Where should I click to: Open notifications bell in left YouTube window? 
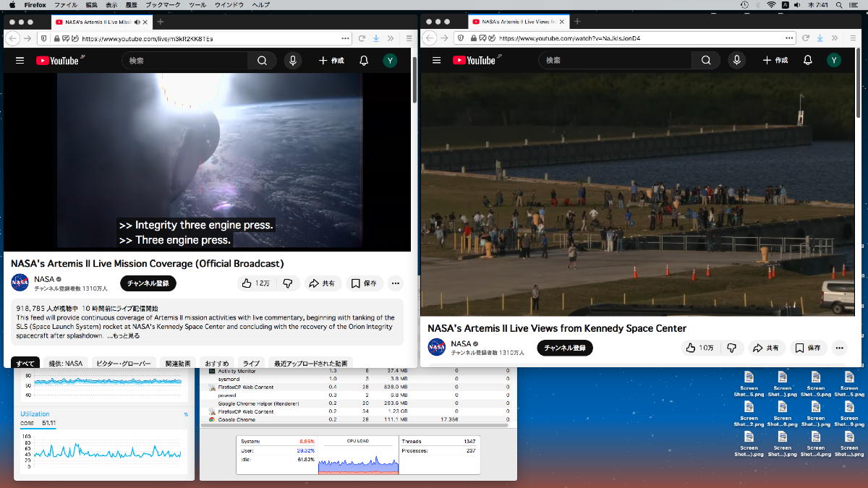[x=364, y=61]
